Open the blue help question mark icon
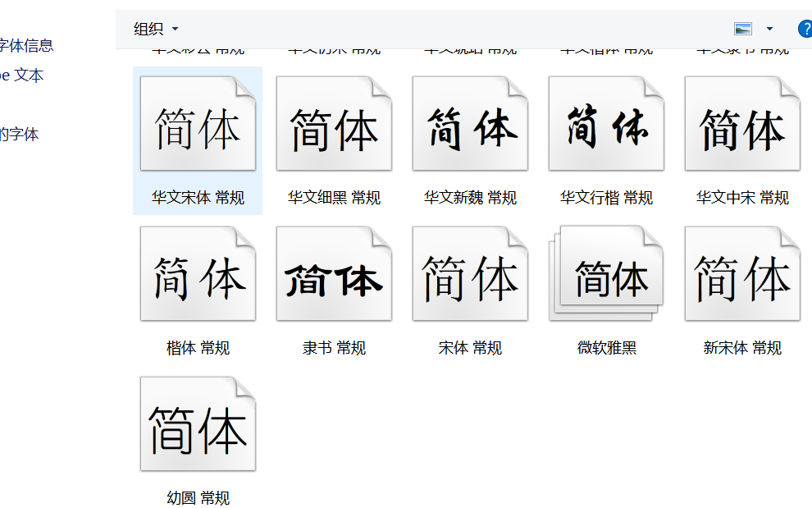Screen dimensions: 812x508 point(805,29)
